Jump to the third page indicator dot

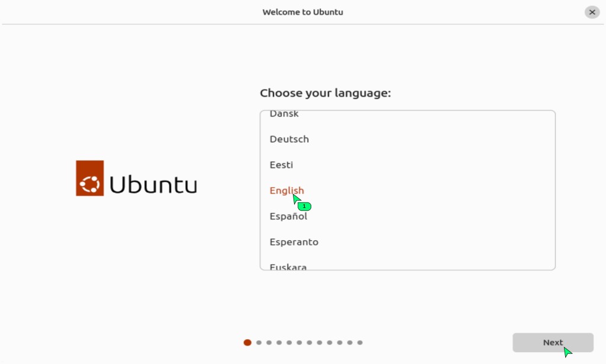[269, 342]
